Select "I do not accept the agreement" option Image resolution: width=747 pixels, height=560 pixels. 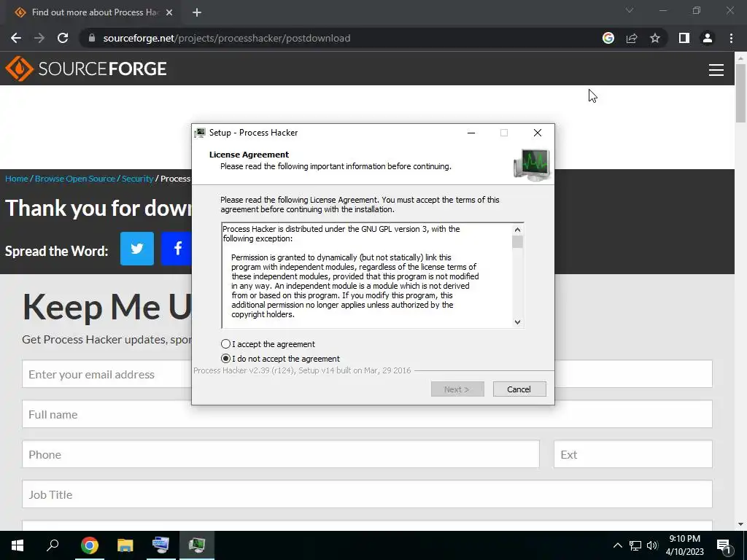point(226,359)
